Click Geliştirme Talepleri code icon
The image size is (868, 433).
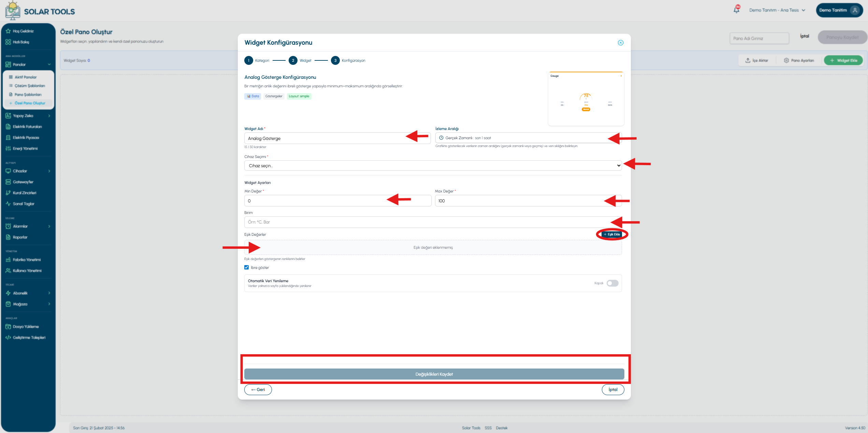click(8, 337)
